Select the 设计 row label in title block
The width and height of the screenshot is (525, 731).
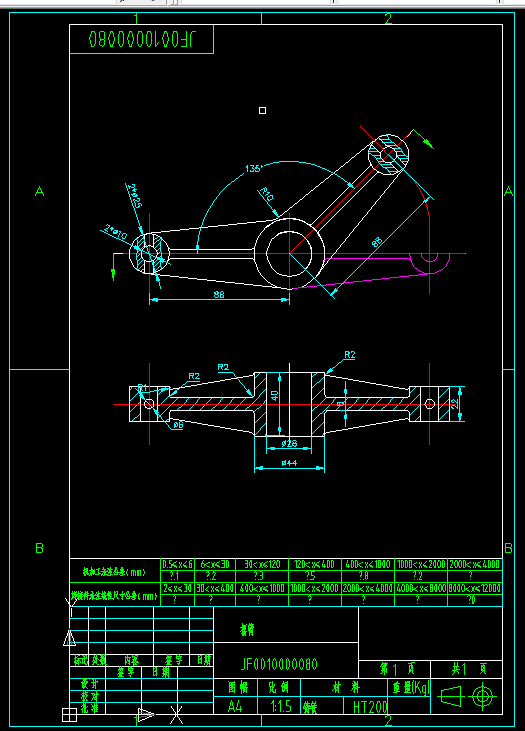[x=90, y=684]
